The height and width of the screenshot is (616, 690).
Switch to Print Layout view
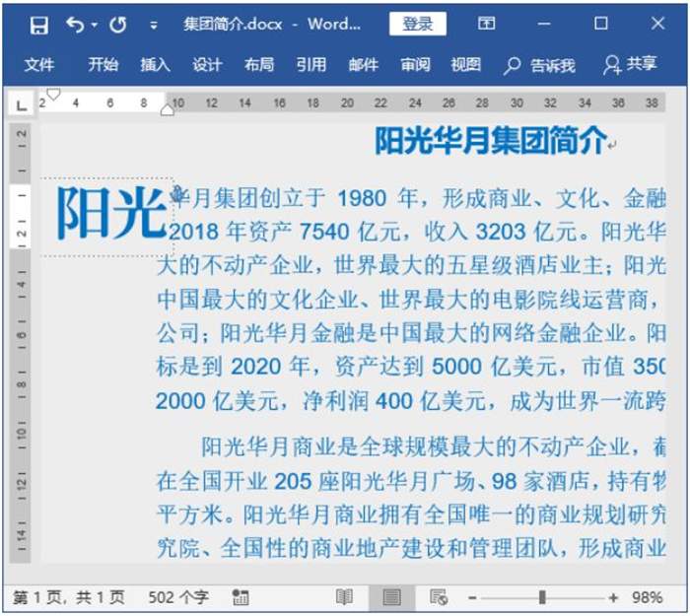pyautogui.click(x=391, y=597)
